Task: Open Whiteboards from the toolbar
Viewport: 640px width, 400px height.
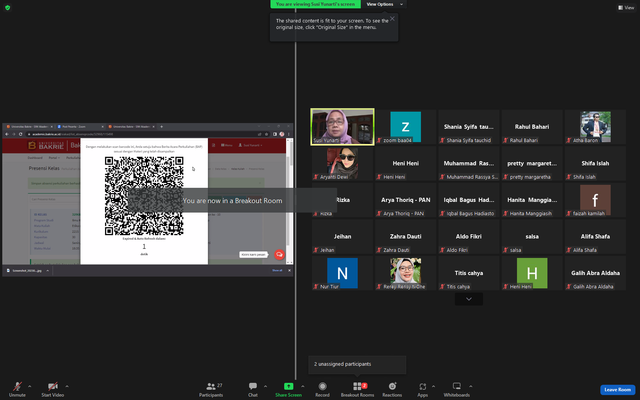Action: (x=457, y=389)
